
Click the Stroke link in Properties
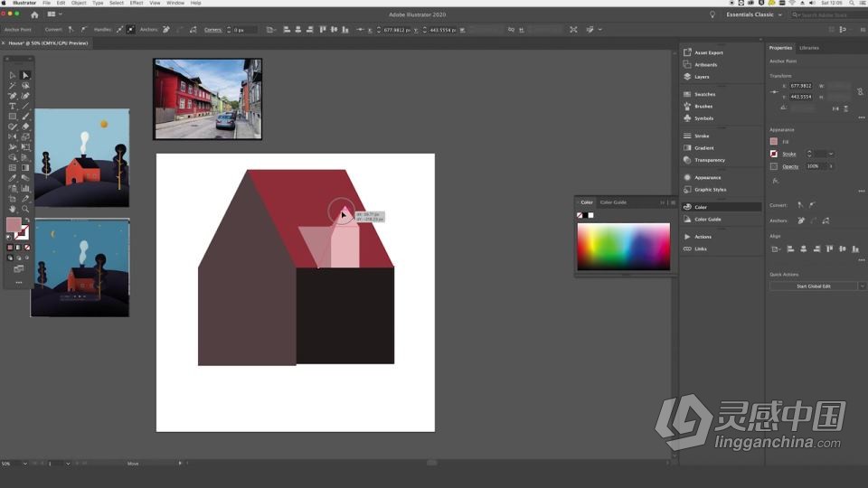[788, 154]
